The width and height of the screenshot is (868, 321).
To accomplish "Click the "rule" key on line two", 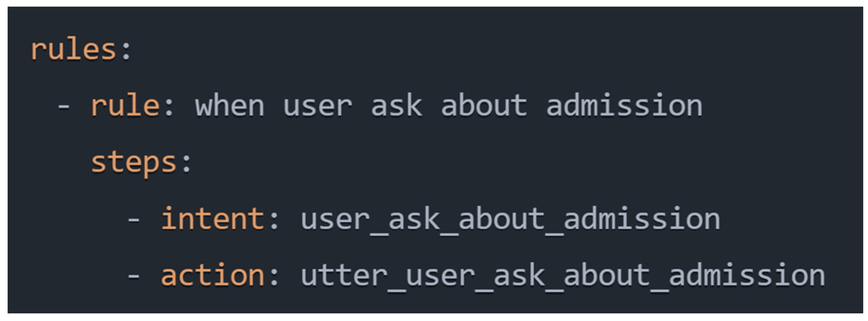I will point(125,106).
